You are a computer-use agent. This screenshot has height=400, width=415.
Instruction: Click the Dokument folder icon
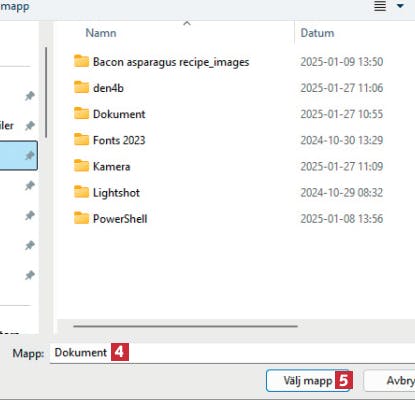pyautogui.click(x=81, y=114)
